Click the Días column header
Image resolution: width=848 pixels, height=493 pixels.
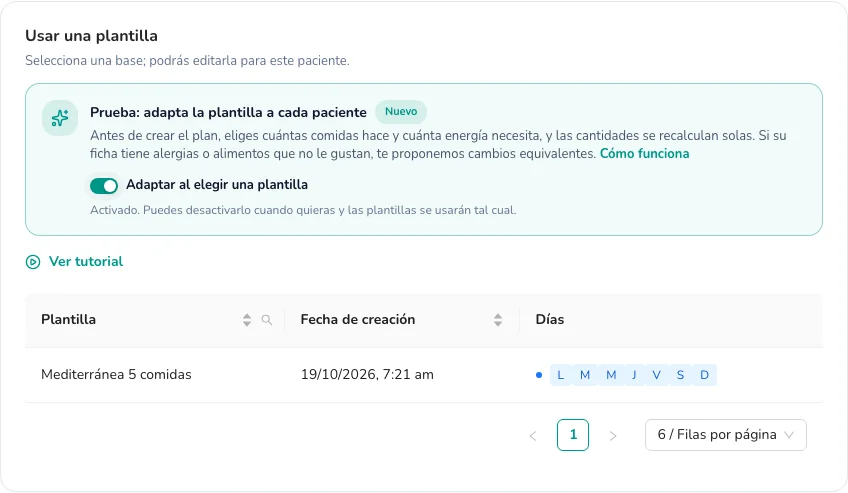pos(549,319)
